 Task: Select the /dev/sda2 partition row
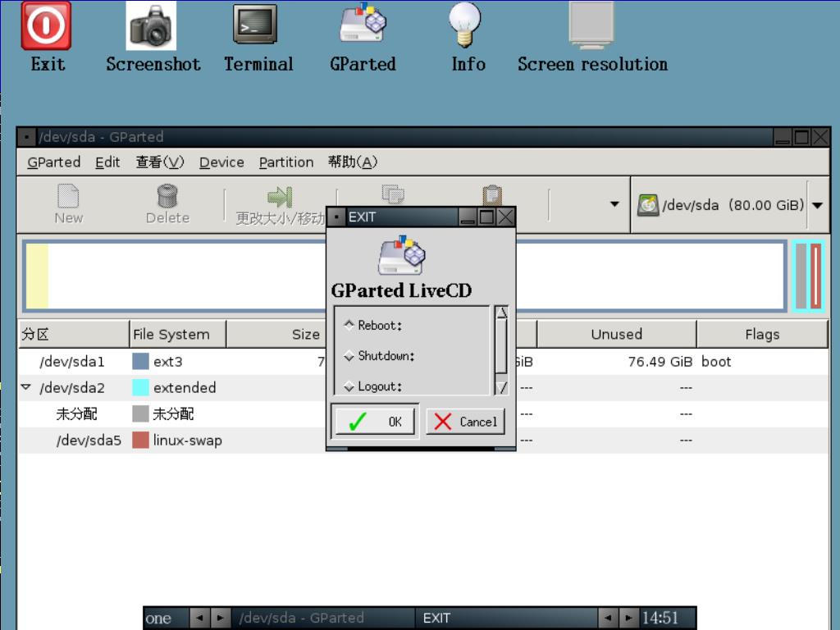423,387
